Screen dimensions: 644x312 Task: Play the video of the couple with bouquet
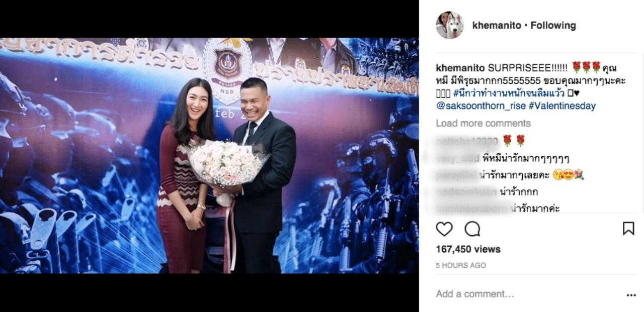click(209, 156)
